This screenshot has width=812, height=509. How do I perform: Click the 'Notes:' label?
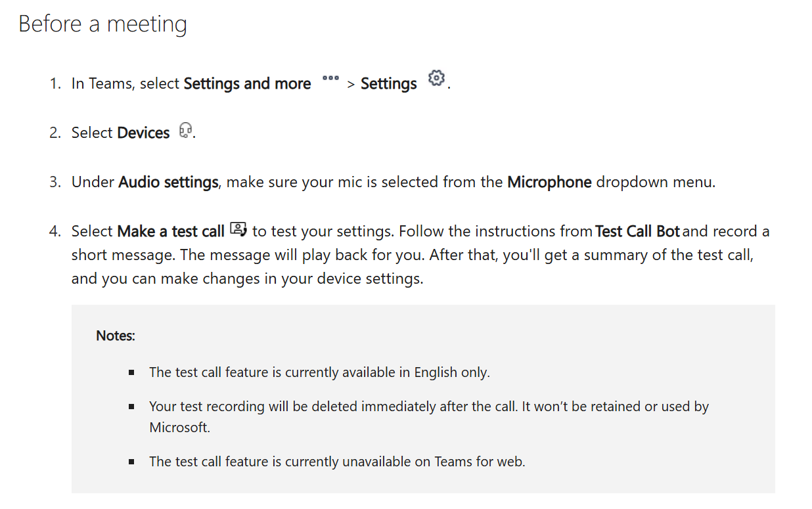[x=116, y=336]
